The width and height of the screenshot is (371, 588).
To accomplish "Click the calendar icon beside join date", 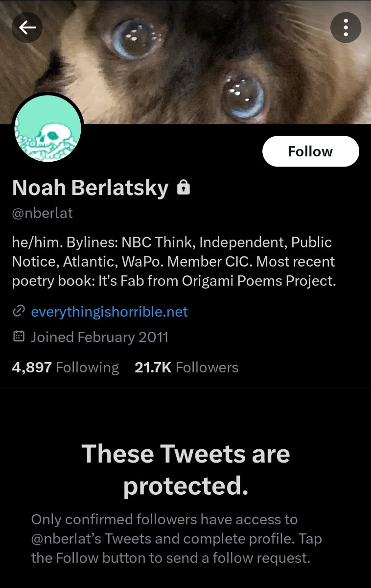I will [19, 337].
